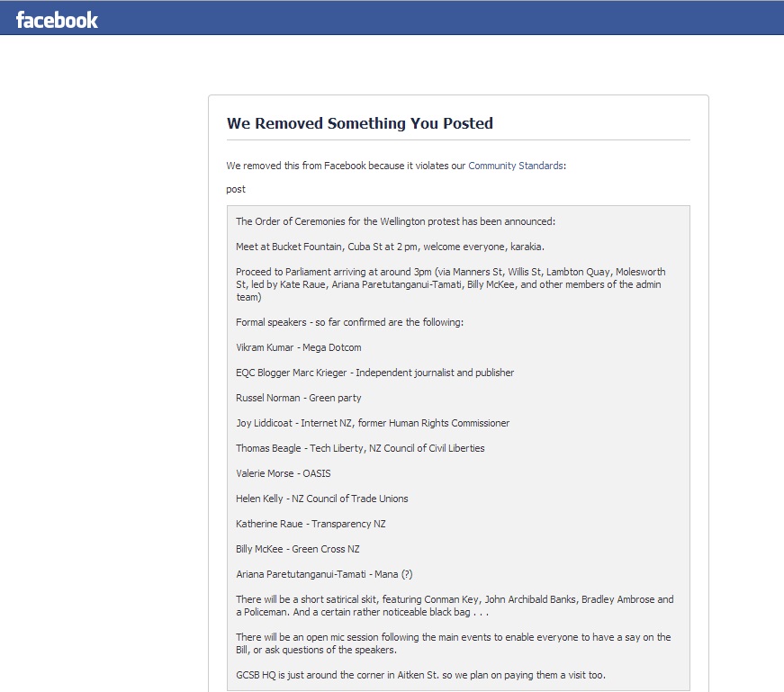Click the EQC Blogger Marc Krieger line
This screenshot has width=784, height=692.
coord(375,373)
